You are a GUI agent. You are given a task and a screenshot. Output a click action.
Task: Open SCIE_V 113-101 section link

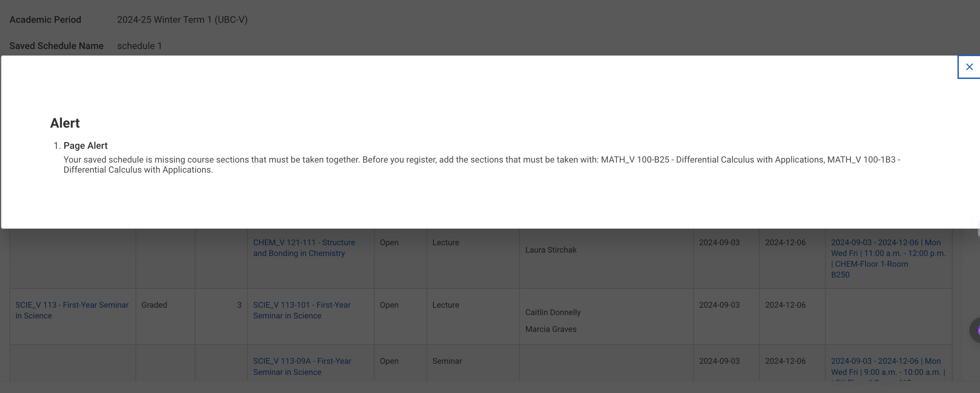click(x=302, y=310)
